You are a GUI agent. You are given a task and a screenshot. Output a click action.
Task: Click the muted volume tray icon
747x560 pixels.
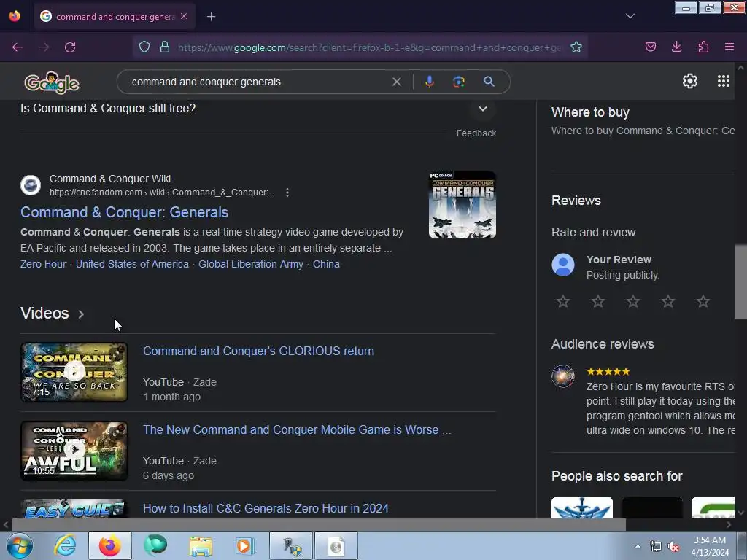pos(673,547)
